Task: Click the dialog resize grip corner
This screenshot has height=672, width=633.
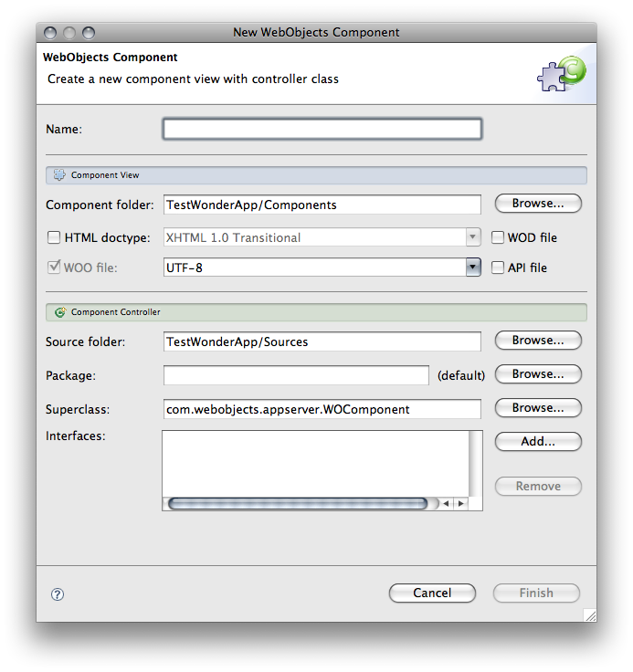Action: (x=590, y=615)
